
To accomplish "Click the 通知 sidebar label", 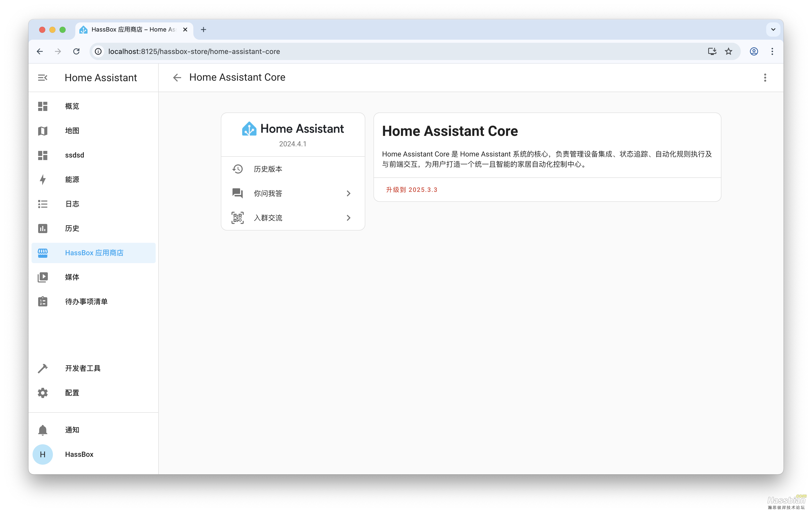I will pyautogui.click(x=72, y=430).
